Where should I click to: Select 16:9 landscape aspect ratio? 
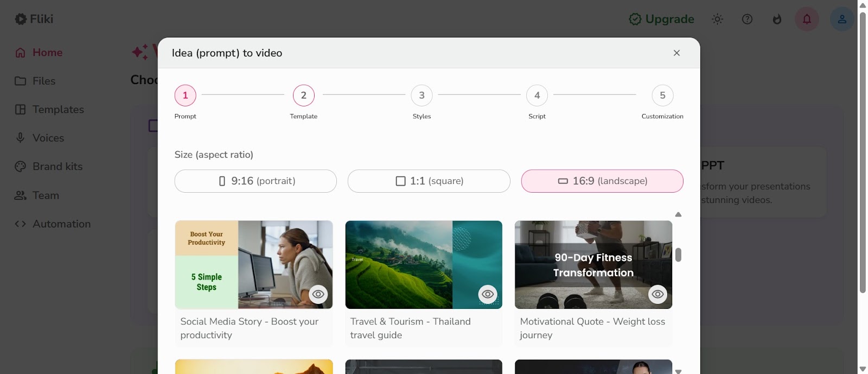point(602,181)
